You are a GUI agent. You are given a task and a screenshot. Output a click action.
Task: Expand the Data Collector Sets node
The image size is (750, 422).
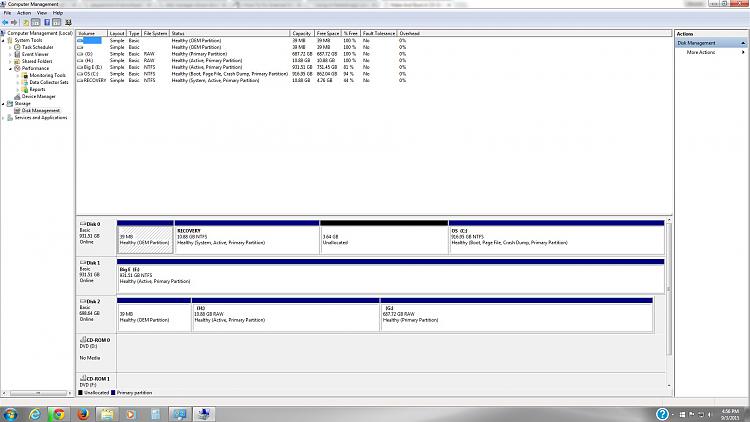(18, 83)
